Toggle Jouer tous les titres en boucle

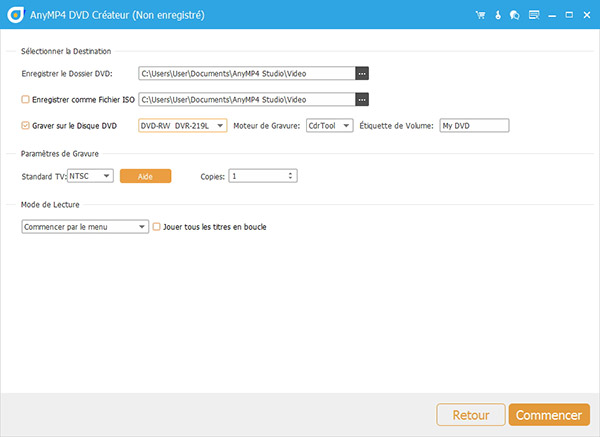(156, 227)
